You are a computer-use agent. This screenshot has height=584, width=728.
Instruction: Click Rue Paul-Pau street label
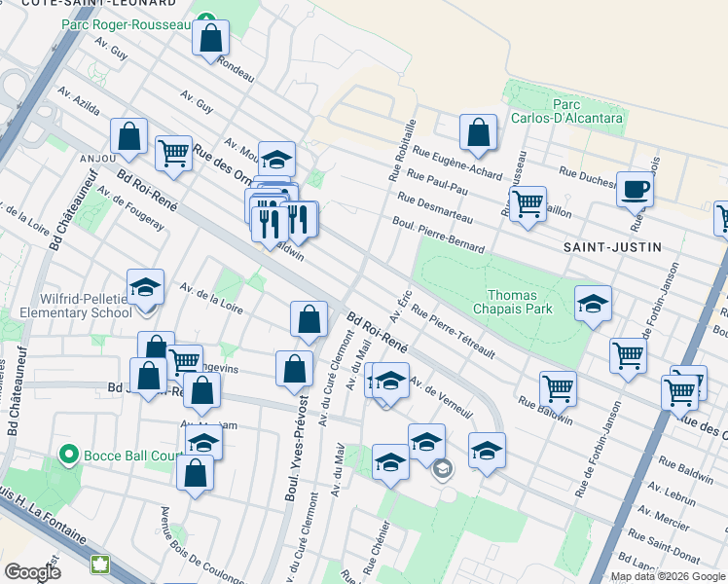[437, 182]
